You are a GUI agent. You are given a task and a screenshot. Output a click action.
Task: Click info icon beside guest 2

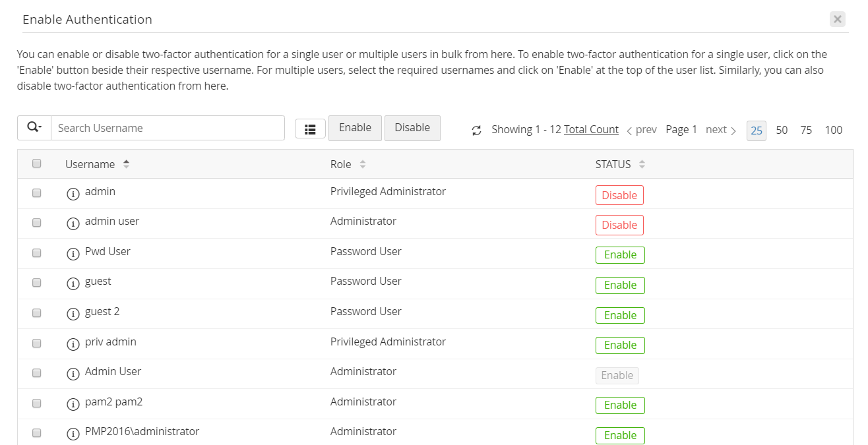(73, 313)
